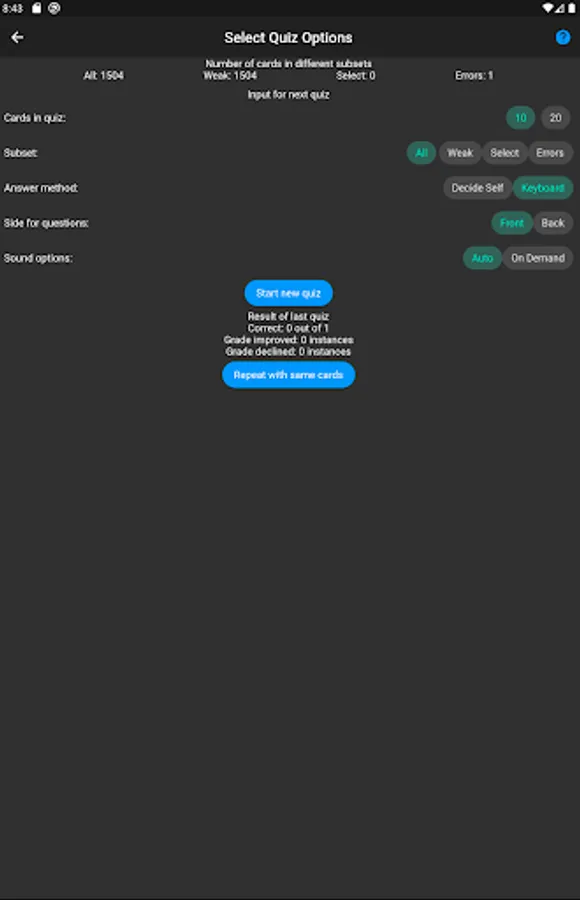Set sound option to On Demand
This screenshot has height=900, width=580.
[538, 258]
